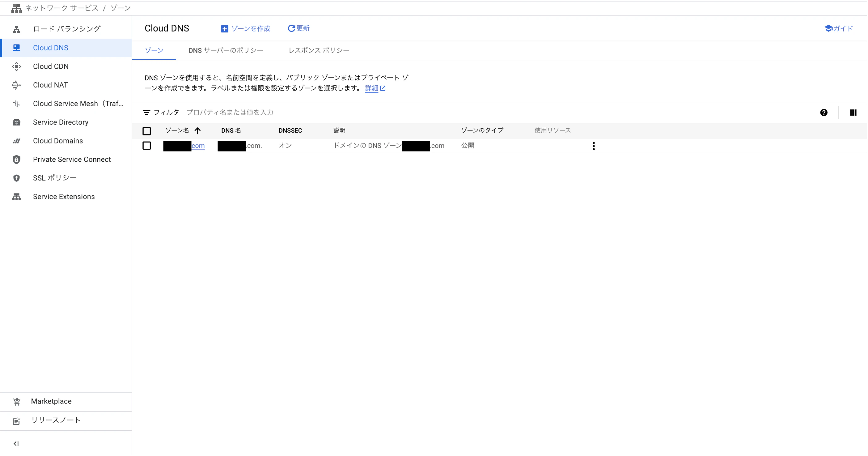
Task: Follow the 詳細 learn more link
Action: coord(371,88)
